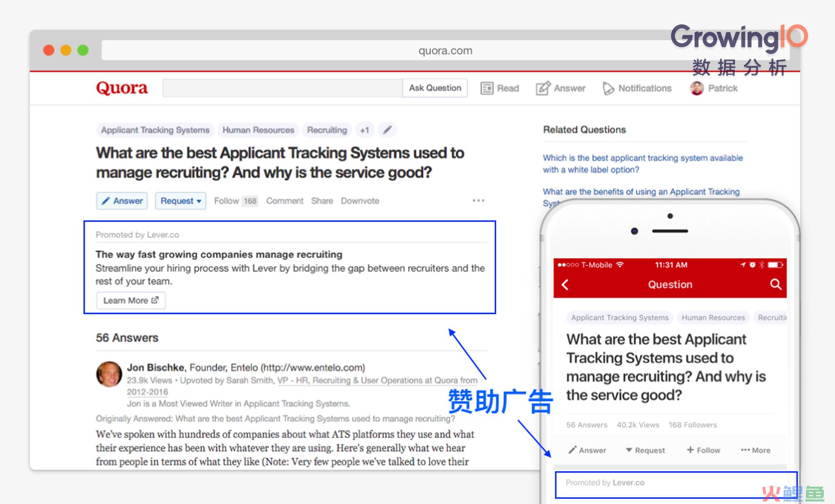Click the Learn More ad button

tap(131, 300)
